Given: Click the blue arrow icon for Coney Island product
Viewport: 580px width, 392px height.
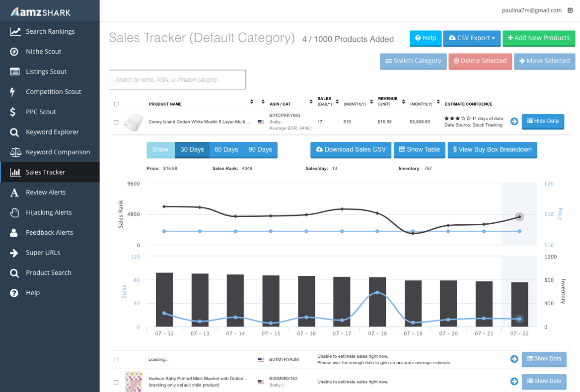Looking at the screenshot, I should coord(514,121).
